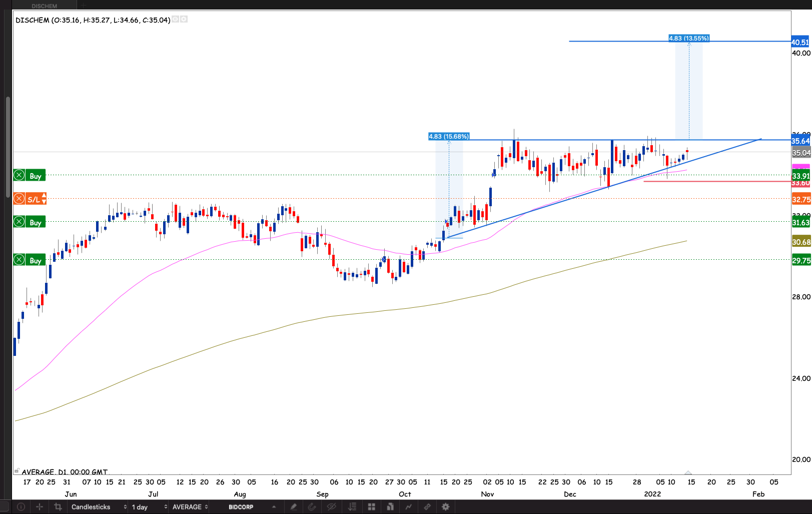This screenshot has width=812, height=514.
Task: Toggle visibility eye beside DISCHEM title
Action: (x=176, y=20)
